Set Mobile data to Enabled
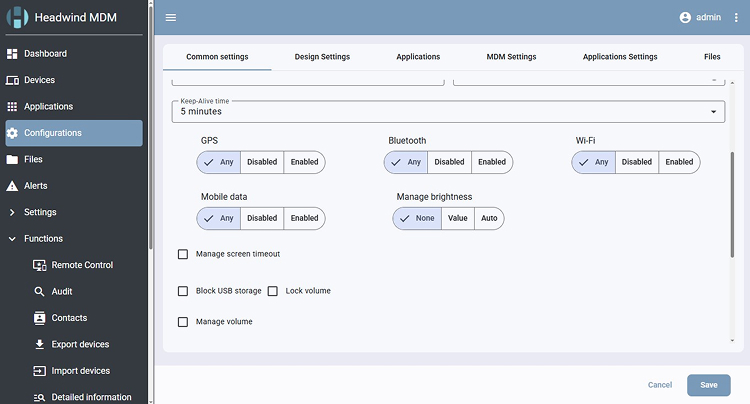 (x=304, y=218)
